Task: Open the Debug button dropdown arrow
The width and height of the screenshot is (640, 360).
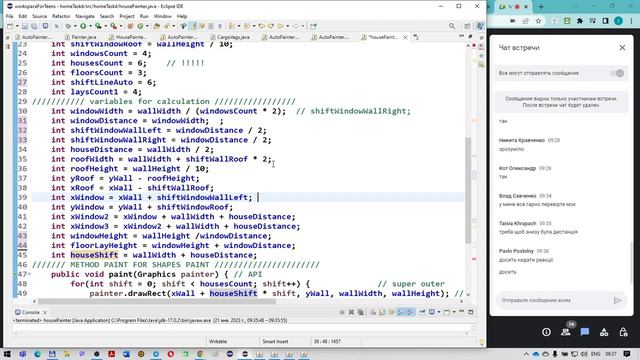Action: [x=75, y=26]
